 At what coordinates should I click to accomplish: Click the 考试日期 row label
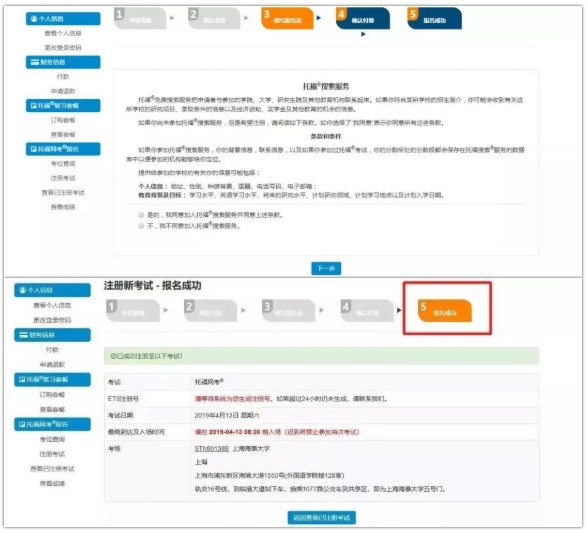pyautogui.click(x=120, y=415)
